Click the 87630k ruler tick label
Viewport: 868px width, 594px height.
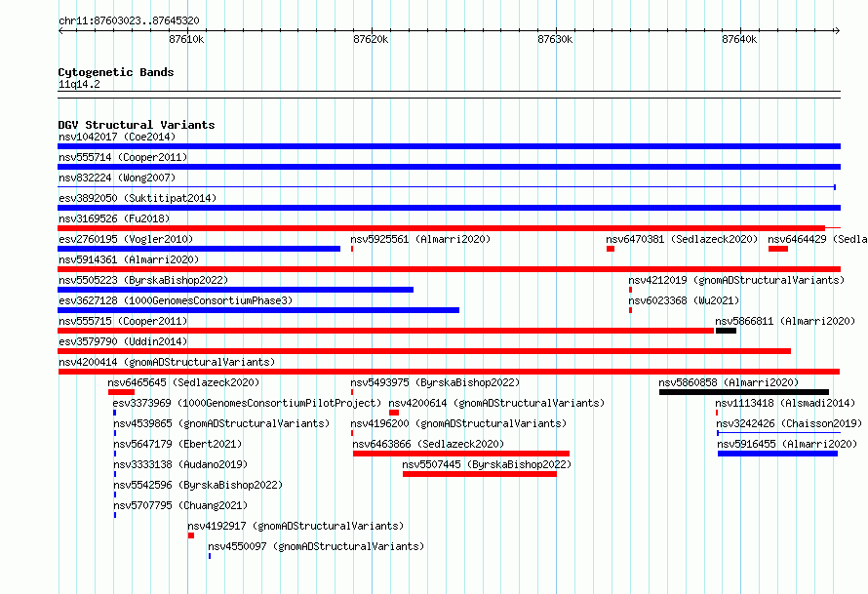(555, 39)
